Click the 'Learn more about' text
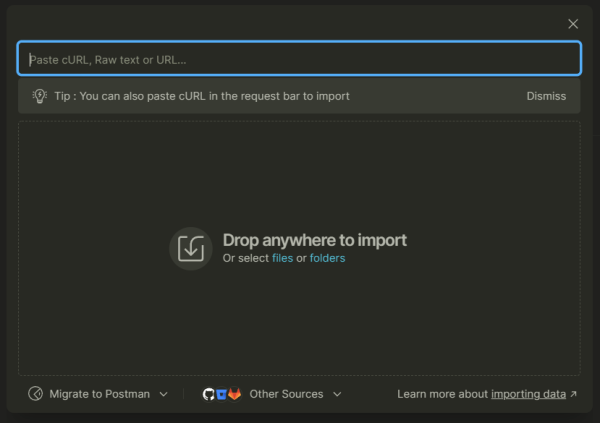 pyautogui.click(x=443, y=394)
